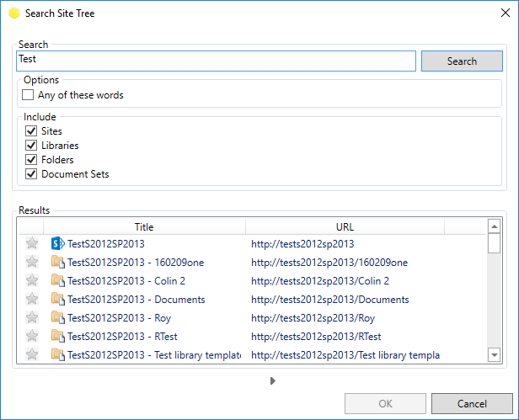Screen dimensions: 519x420
Task: Click the URL ending in /Colin 2
Action: point(320,281)
